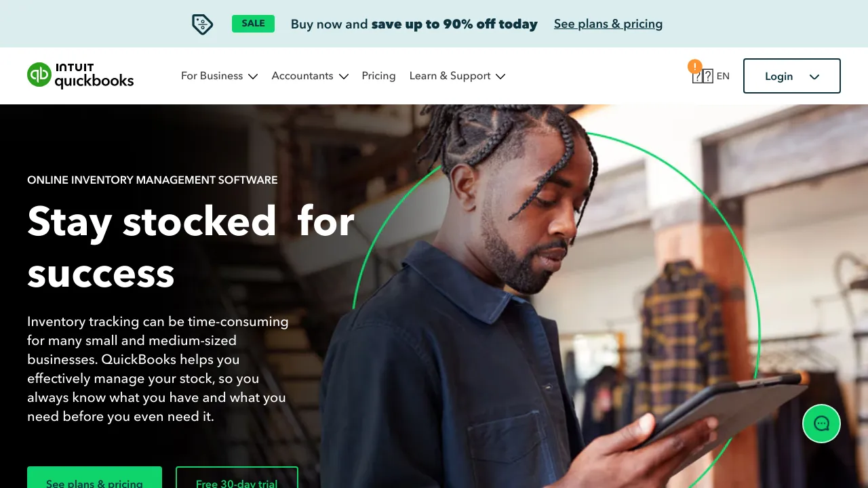Click the Free 30-day trial button
The image size is (868, 488).
click(x=237, y=477)
